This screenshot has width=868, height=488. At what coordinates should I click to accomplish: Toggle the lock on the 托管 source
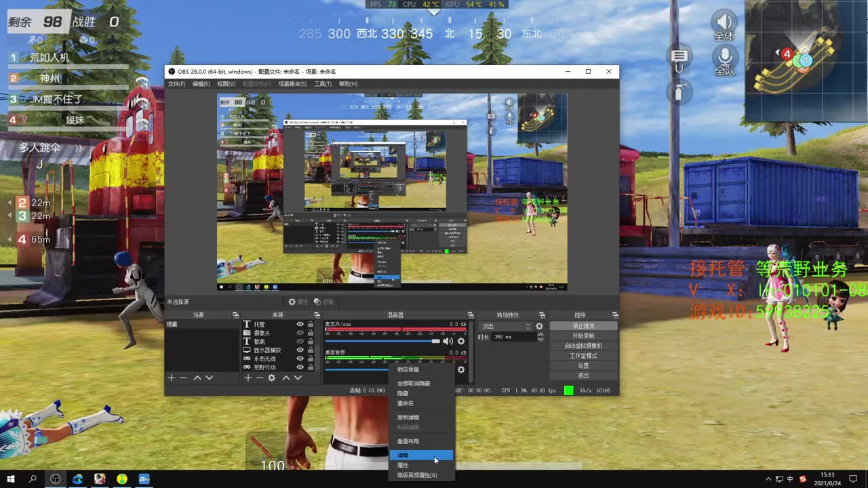311,325
